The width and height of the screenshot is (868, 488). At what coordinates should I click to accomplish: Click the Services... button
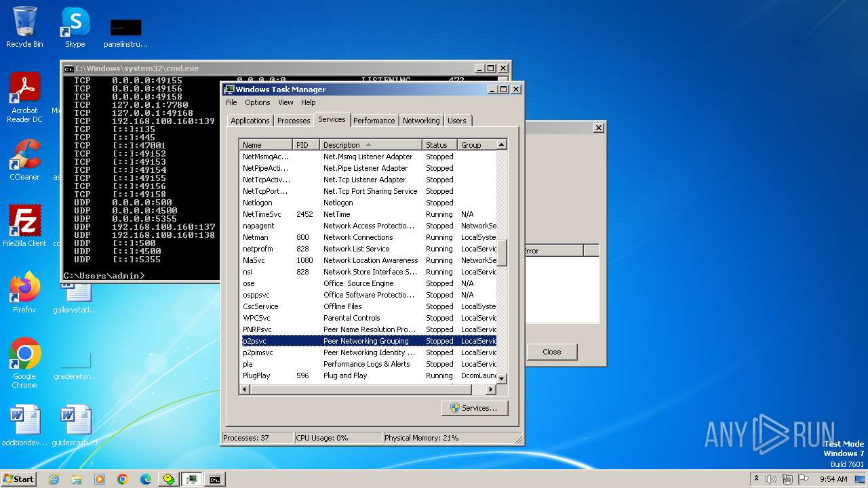point(475,408)
